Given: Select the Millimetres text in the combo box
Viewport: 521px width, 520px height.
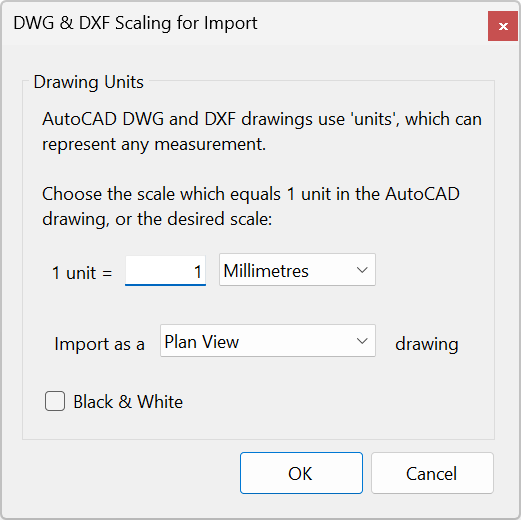Looking at the screenshot, I should pos(266,271).
